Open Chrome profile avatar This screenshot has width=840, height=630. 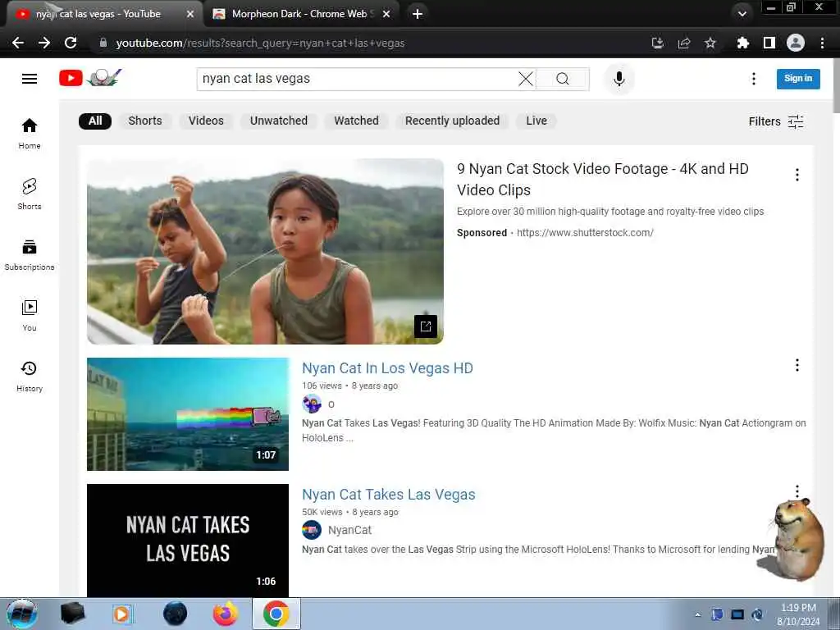point(796,43)
